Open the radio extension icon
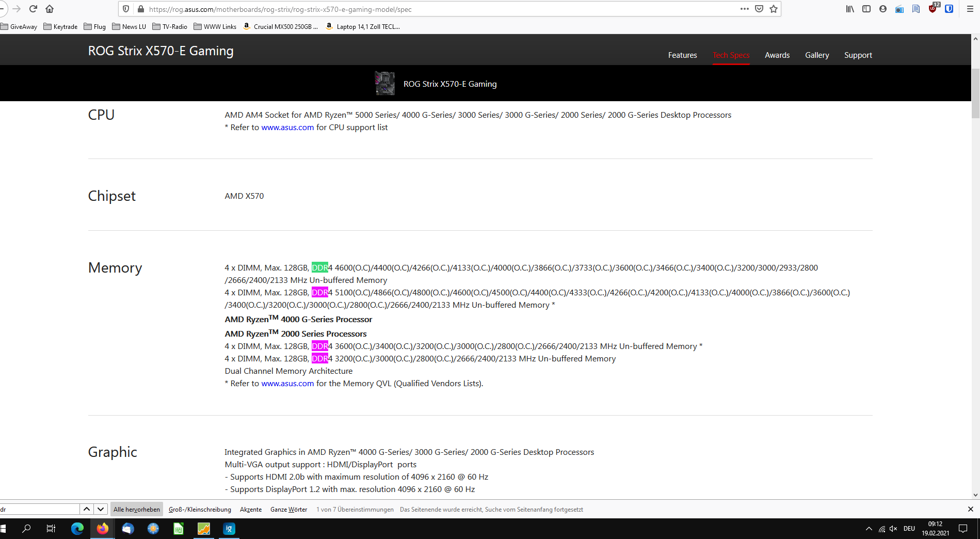This screenshot has height=539, width=980. click(x=899, y=9)
